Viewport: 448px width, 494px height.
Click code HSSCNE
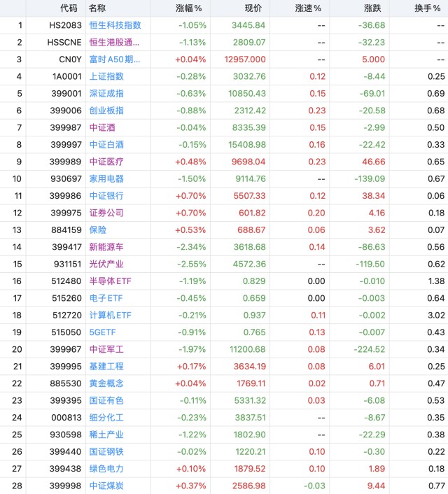coord(64,42)
